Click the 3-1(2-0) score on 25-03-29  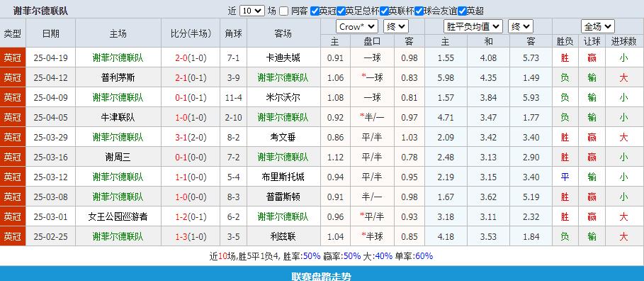click(x=191, y=137)
